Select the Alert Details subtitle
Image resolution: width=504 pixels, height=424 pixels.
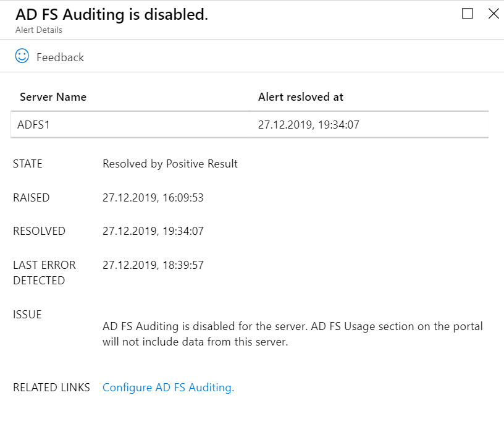click(x=38, y=30)
